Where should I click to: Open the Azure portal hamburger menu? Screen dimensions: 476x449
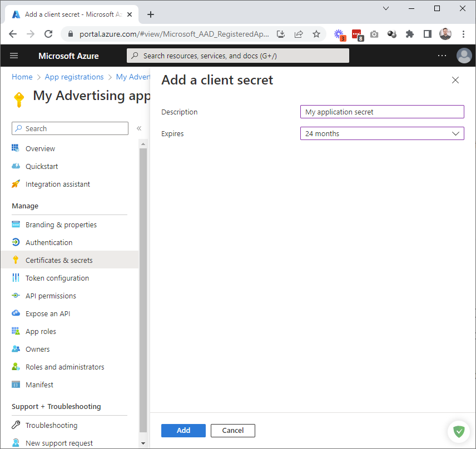coord(14,56)
